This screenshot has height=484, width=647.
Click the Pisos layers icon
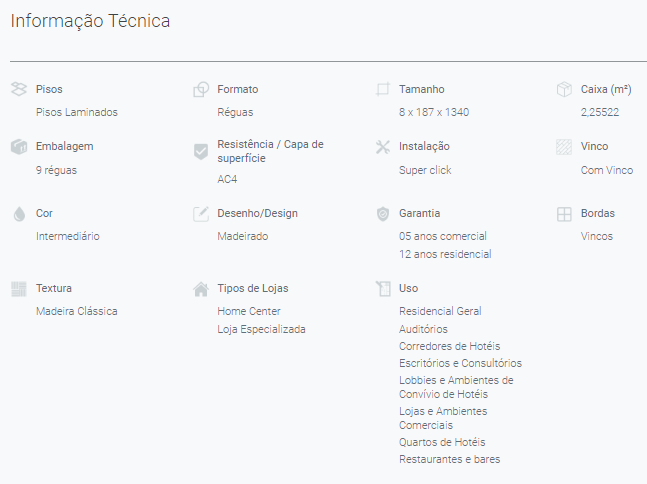19,89
